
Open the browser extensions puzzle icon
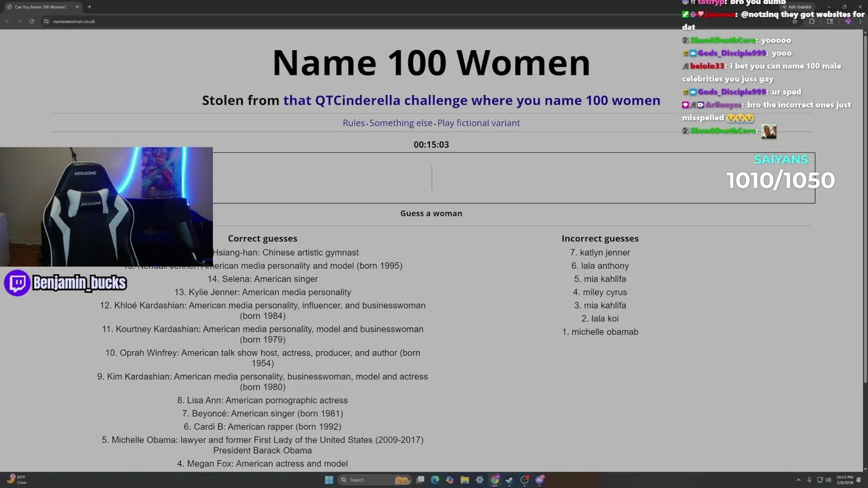coord(812,21)
